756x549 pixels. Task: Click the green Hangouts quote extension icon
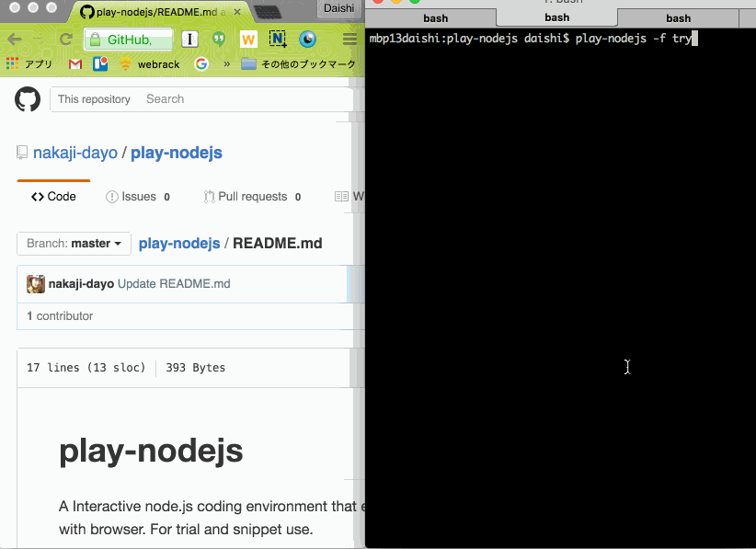click(x=219, y=39)
